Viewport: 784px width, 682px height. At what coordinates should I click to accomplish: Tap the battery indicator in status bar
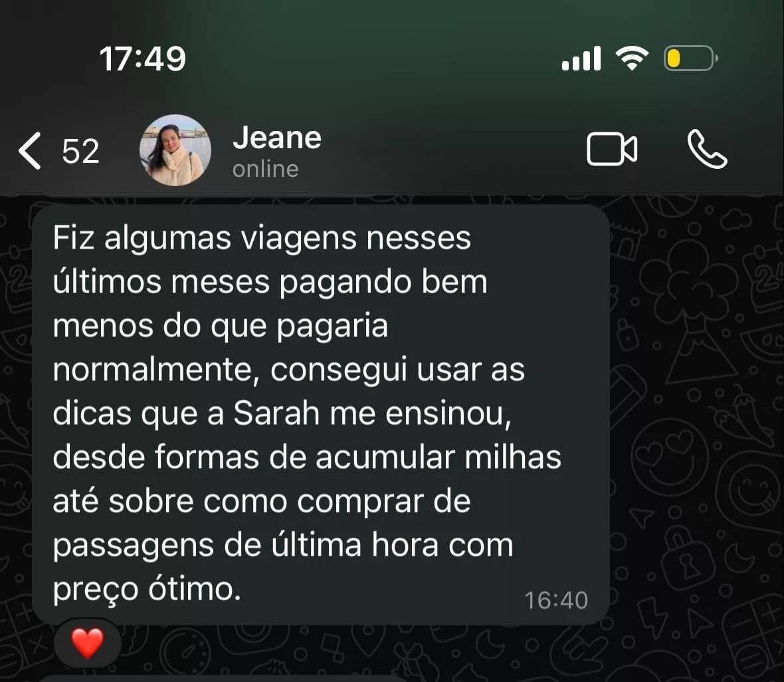(690, 58)
